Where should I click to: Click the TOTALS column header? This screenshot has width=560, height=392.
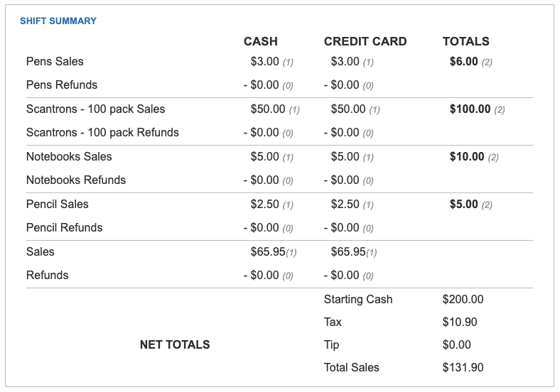tap(465, 41)
